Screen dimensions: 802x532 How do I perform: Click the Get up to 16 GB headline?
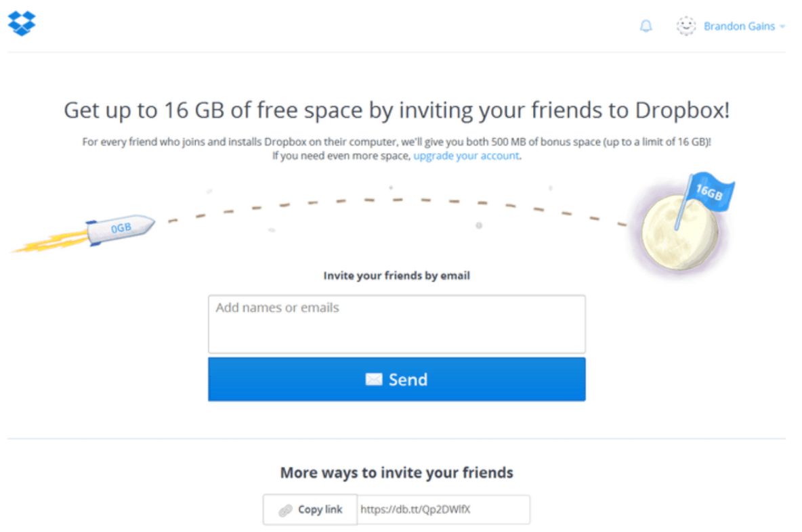coord(396,110)
